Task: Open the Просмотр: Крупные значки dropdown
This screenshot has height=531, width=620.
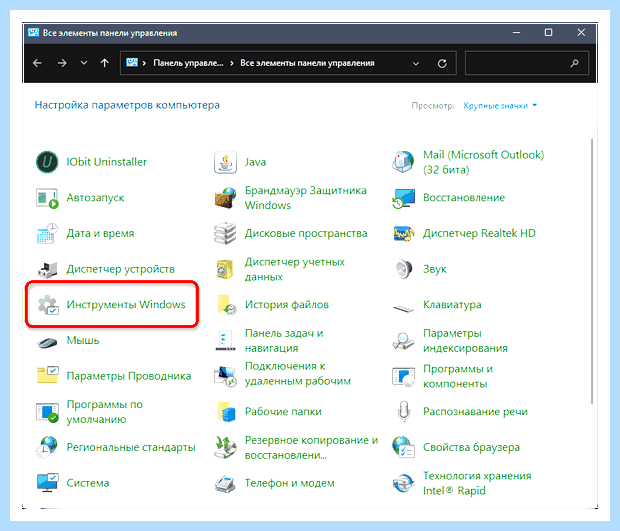Action: 500,106
